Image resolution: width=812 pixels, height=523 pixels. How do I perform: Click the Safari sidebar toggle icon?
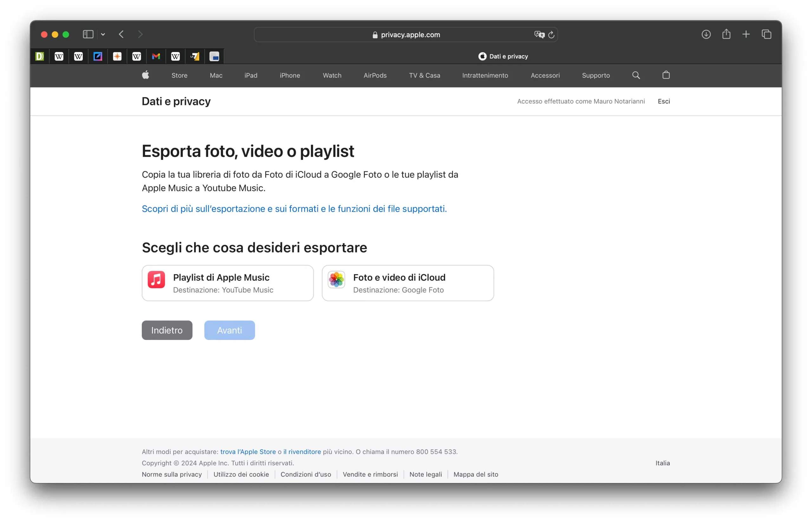tap(87, 34)
